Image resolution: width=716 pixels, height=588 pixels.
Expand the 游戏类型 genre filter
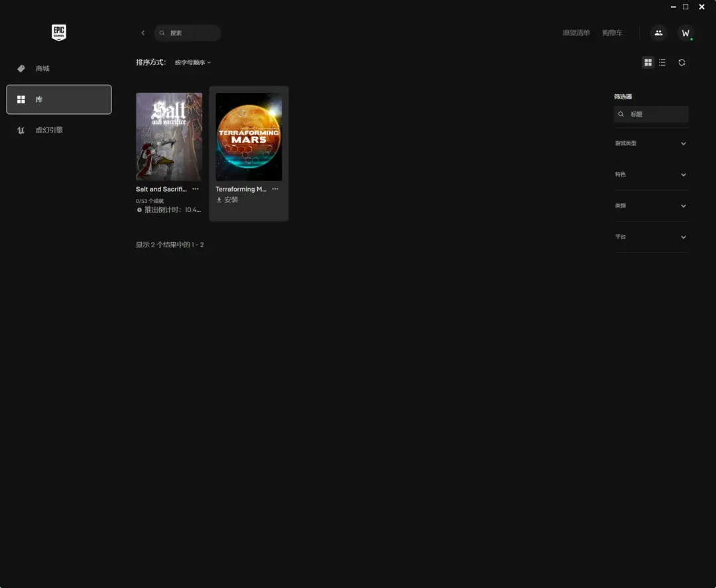pyautogui.click(x=651, y=143)
